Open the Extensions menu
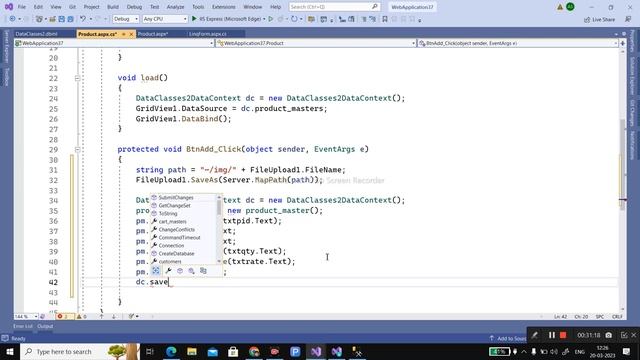The image size is (640, 360). coord(224,7)
